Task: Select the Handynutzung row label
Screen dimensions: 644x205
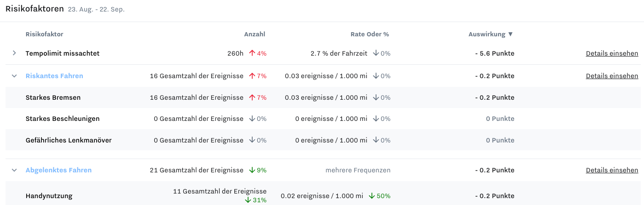Action: tap(49, 196)
